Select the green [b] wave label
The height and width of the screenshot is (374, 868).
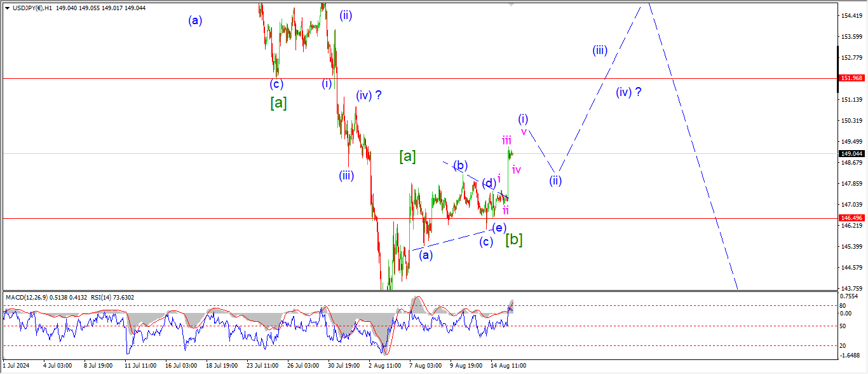coord(514,240)
